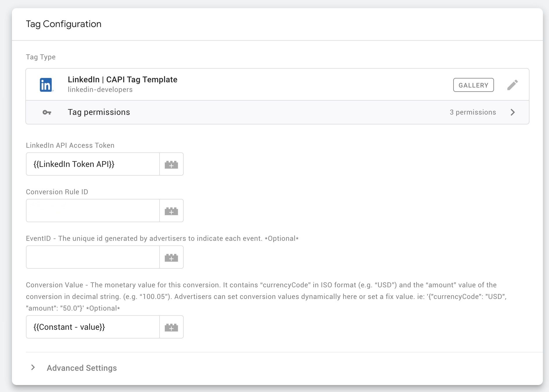The width and height of the screenshot is (549, 392).
Task: Insert variable for Conversion Value field
Action: (171, 327)
